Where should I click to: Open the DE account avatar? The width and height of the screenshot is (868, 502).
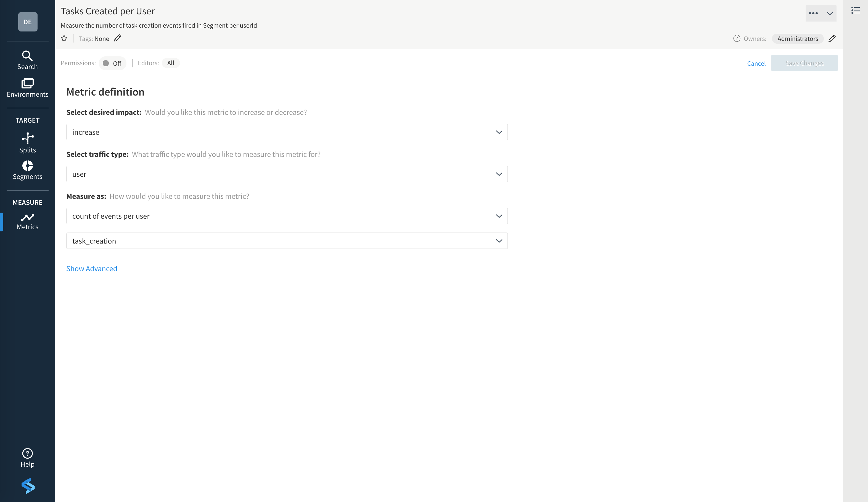[28, 22]
